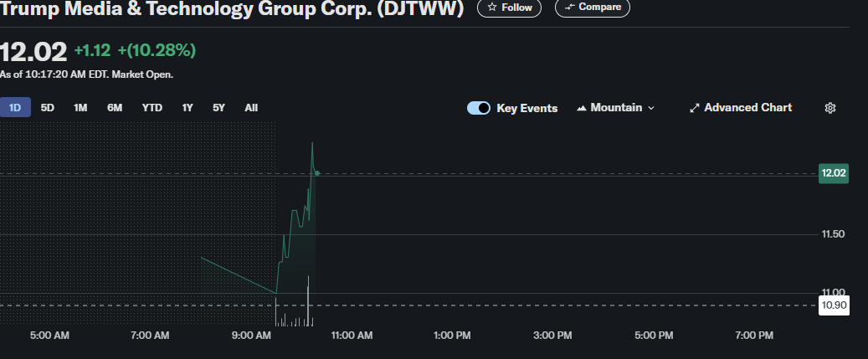Click the 3:00 PM time label
The height and width of the screenshot is (359, 868).
coord(553,336)
